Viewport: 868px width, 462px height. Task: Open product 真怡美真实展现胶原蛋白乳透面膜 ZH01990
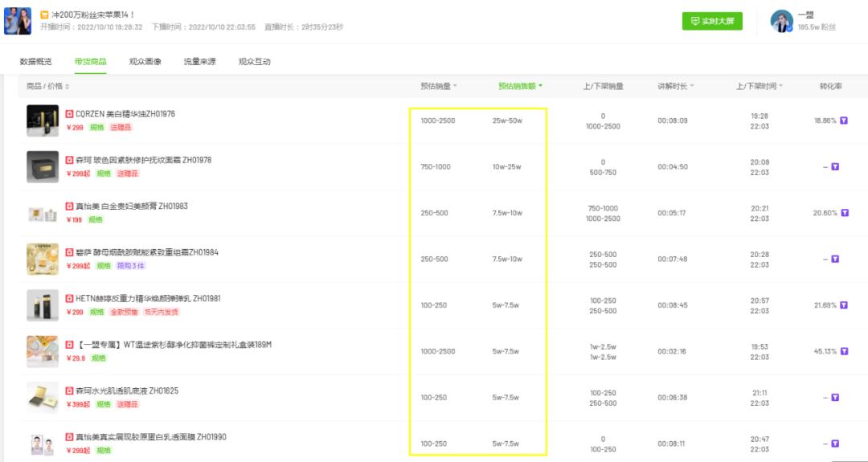(x=150, y=437)
